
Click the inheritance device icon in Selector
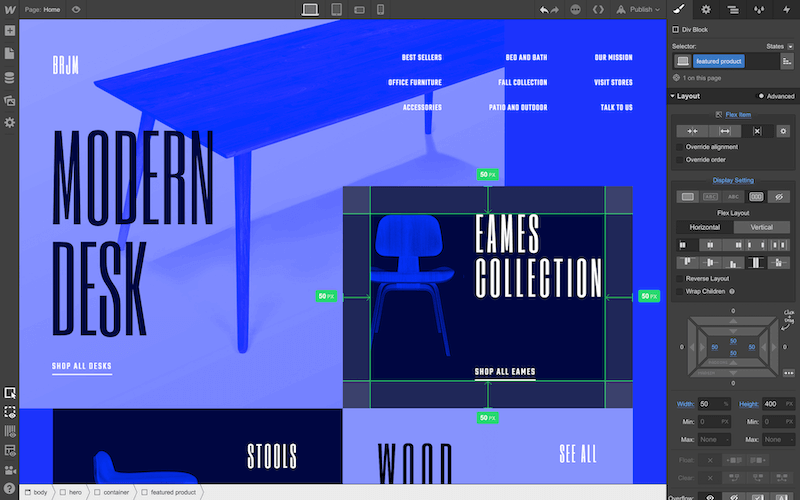click(683, 61)
